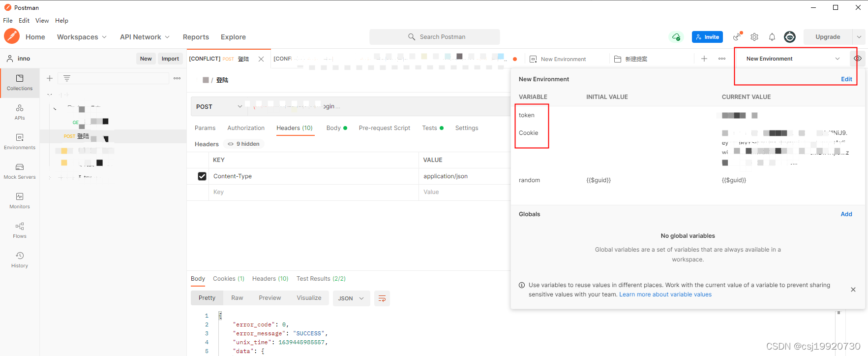This screenshot has height=356, width=868.
Task: Open the user avatar menu
Action: click(x=790, y=37)
